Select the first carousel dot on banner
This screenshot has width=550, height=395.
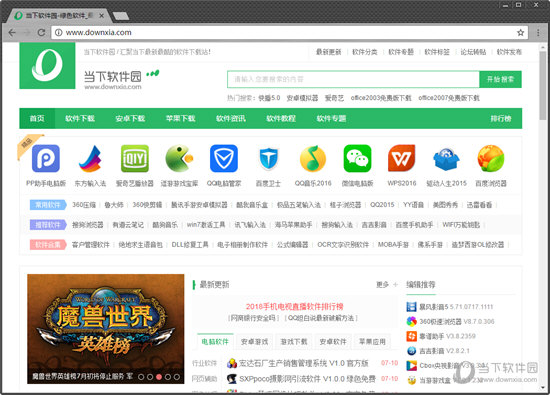coord(141,377)
